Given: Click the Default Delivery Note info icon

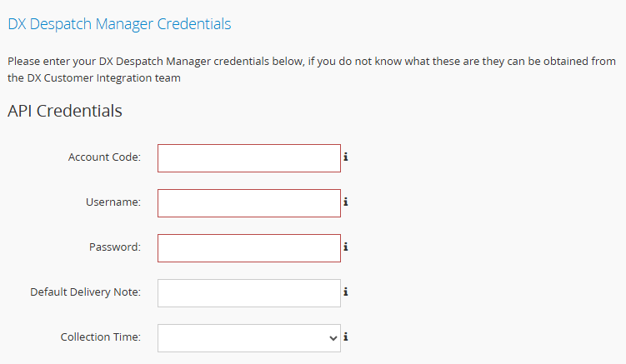Looking at the screenshot, I should coord(345,292).
